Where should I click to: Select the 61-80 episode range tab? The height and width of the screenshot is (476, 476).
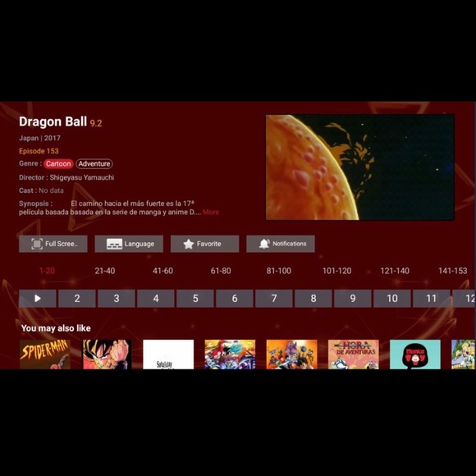coord(221,271)
